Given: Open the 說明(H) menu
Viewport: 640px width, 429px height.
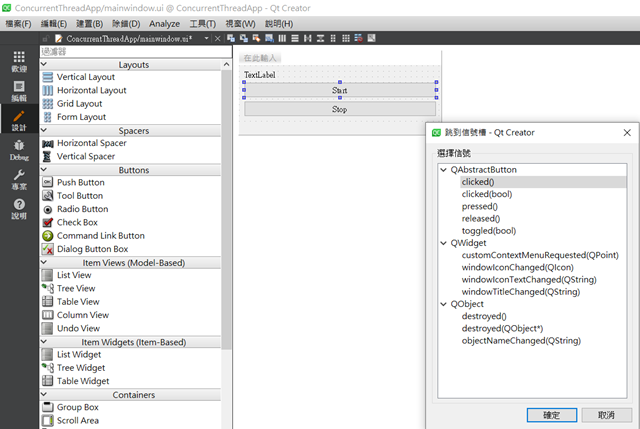Looking at the screenshot, I should pyautogui.click(x=279, y=24).
